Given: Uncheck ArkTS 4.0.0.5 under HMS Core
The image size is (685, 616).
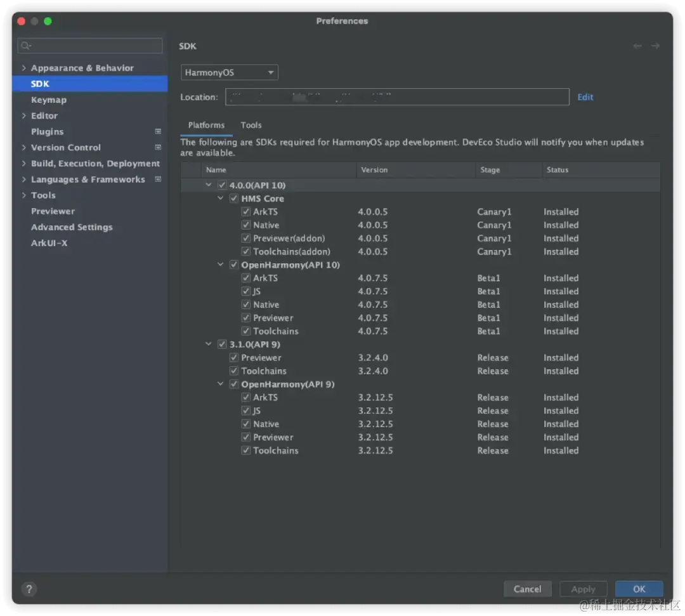Looking at the screenshot, I should pos(246,212).
